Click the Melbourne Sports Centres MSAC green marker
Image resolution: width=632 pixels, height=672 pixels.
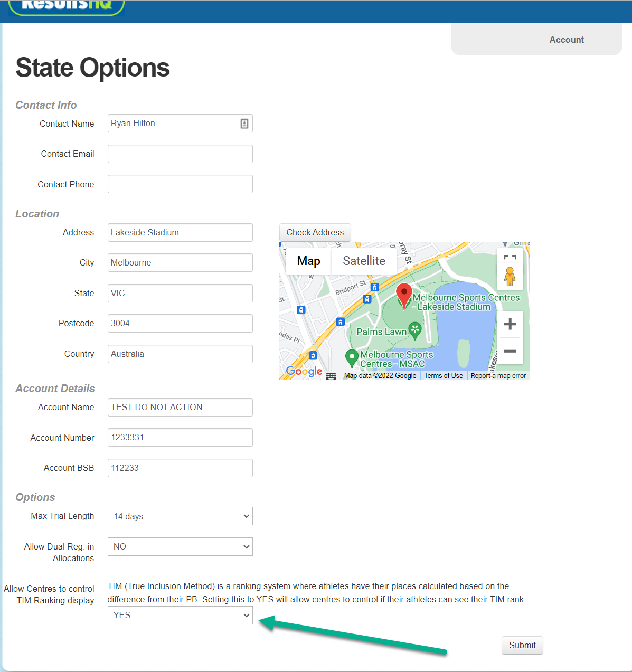[x=352, y=358]
